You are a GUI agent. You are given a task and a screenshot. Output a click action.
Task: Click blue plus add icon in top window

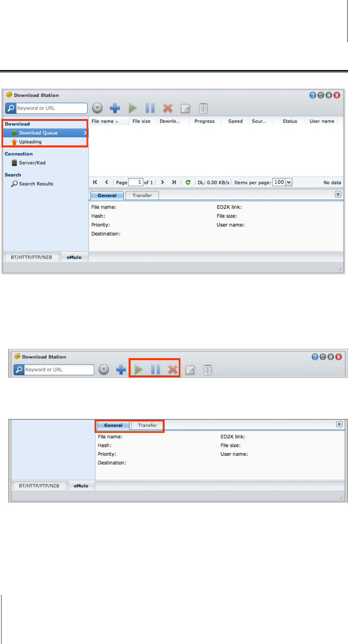point(115,108)
